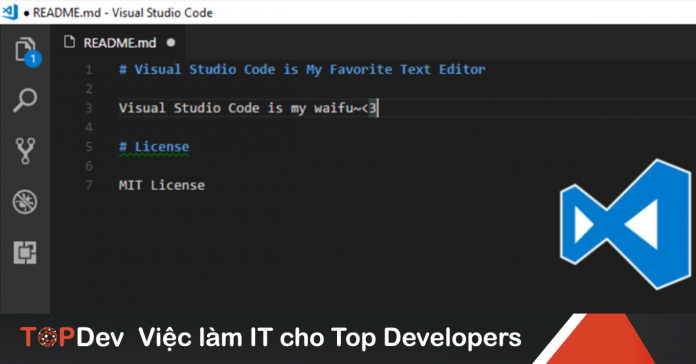696x364 pixels.
Task: Place cursor in 'Visual Studio Code is my waifu~<3'
Action: [248, 108]
